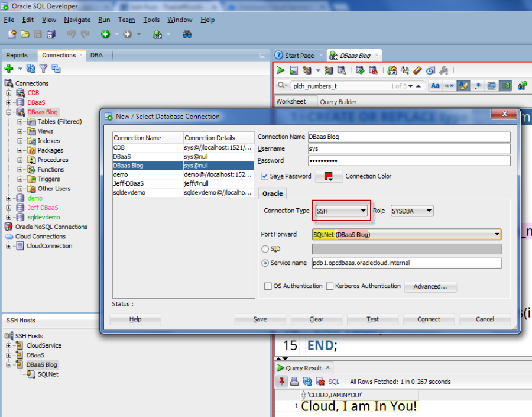Click the Commit icon in worksheet toolbar
Screen dimensions: 532x417
360,70
